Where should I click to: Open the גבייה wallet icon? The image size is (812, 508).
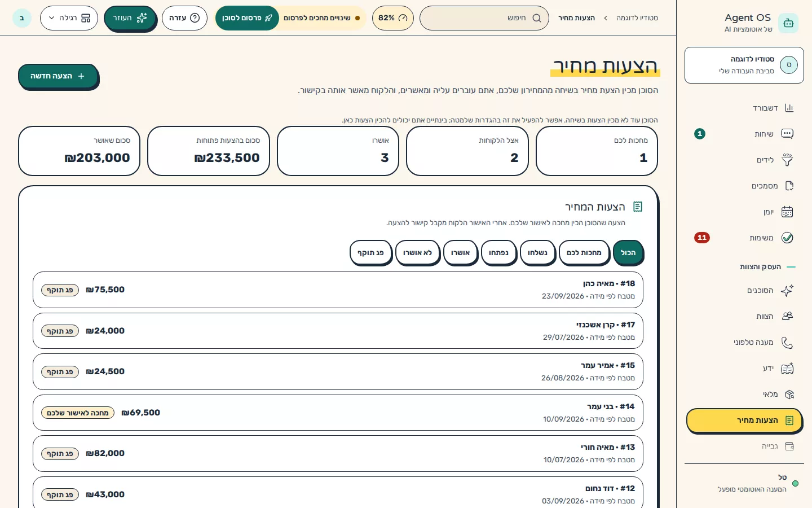[x=789, y=446]
